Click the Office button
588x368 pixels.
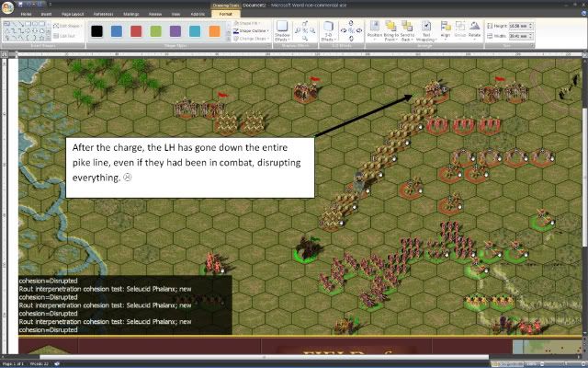[8, 7]
